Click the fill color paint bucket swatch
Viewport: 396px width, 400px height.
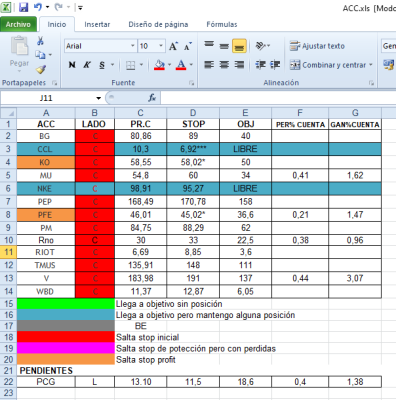point(159,65)
